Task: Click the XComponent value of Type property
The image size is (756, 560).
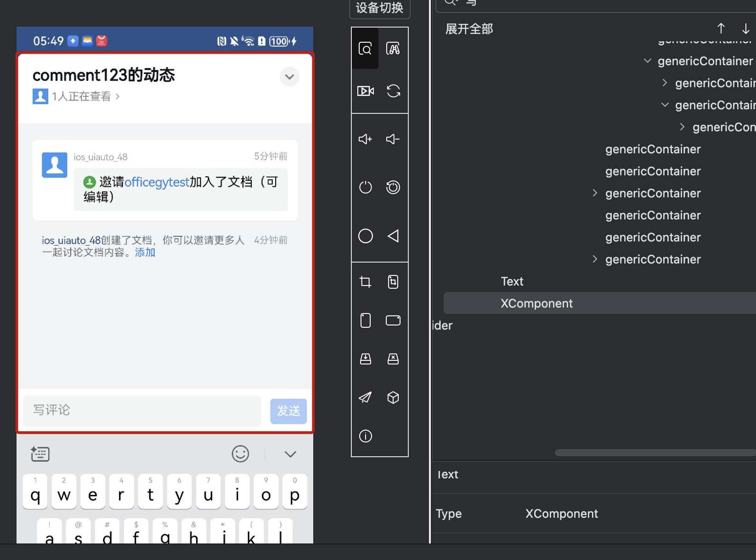Action: pyautogui.click(x=561, y=514)
